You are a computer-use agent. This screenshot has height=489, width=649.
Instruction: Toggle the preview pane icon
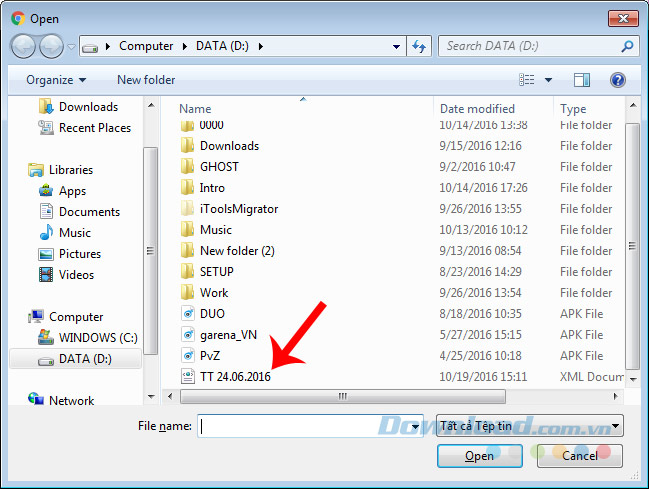(x=582, y=80)
